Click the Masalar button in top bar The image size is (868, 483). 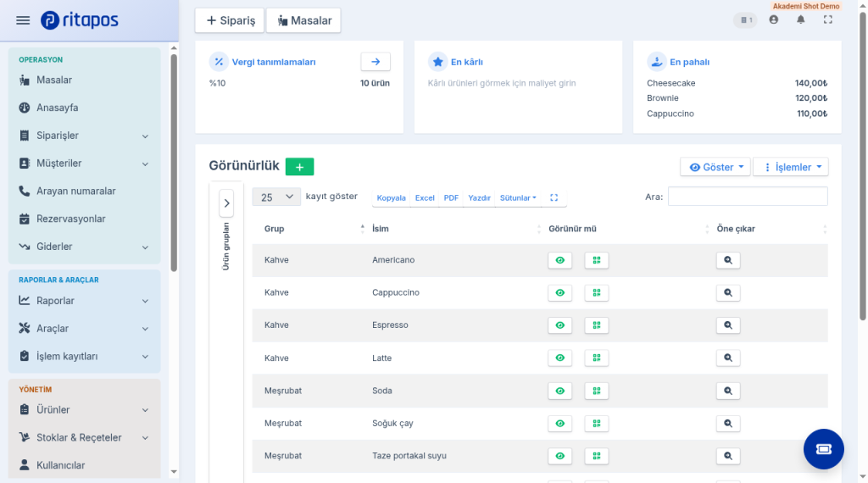[x=303, y=20]
